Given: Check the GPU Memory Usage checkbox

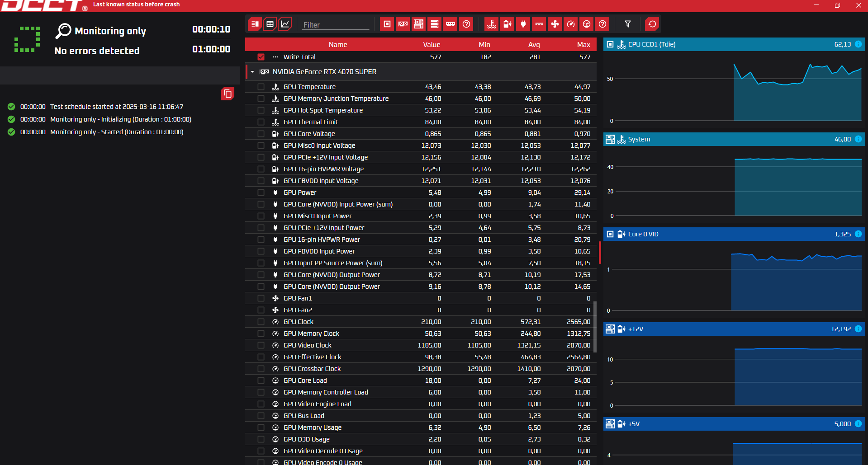Looking at the screenshot, I should coord(261,427).
